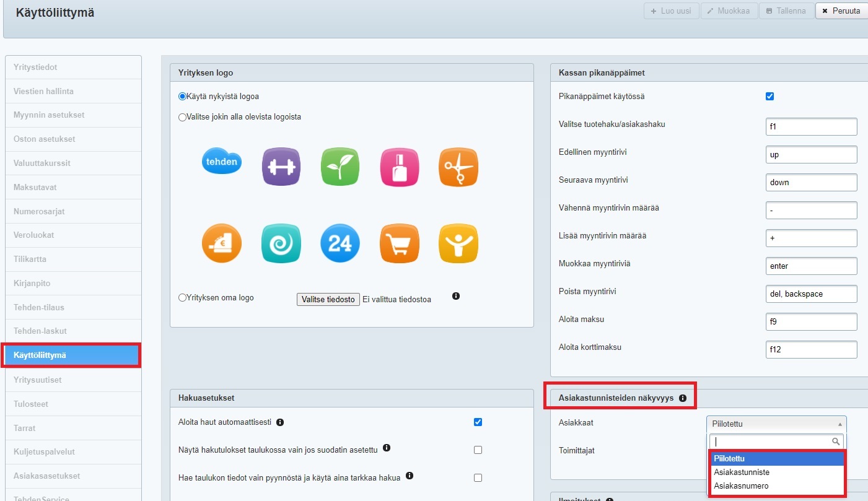Choose the orange scissors logo icon
The height and width of the screenshot is (501, 868).
point(458,167)
